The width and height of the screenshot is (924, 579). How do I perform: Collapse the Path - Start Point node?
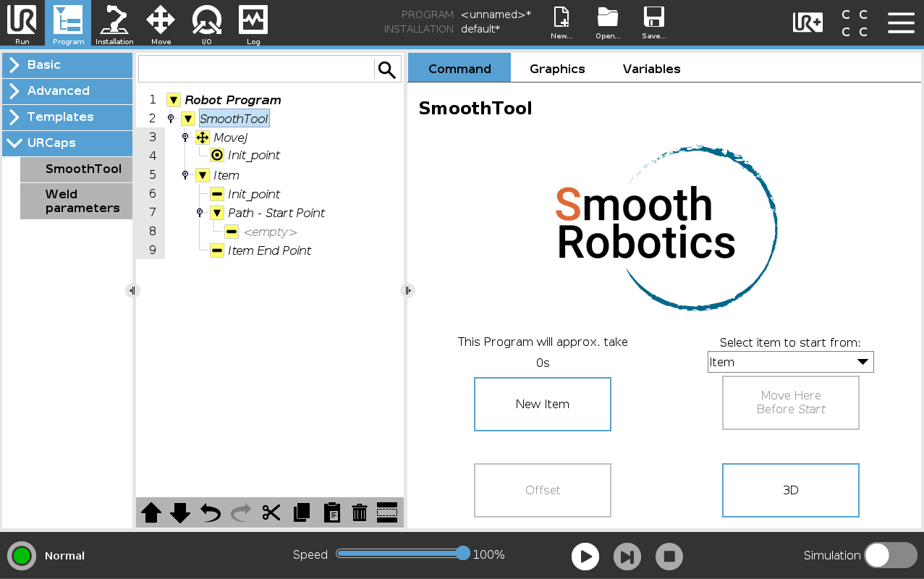pyautogui.click(x=217, y=213)
